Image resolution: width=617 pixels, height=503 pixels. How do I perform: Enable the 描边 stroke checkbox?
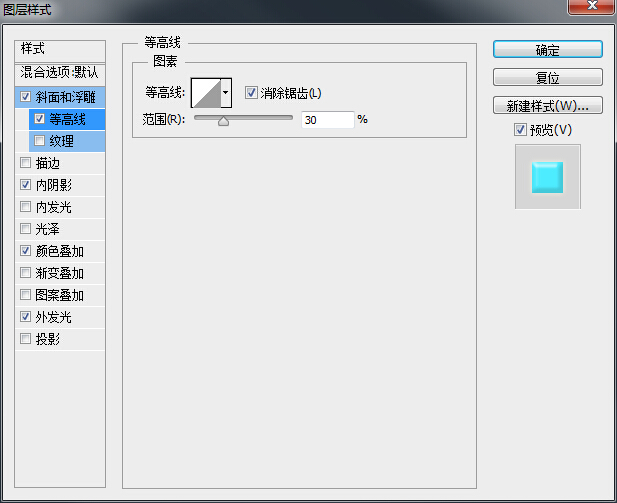pos(25,163)
